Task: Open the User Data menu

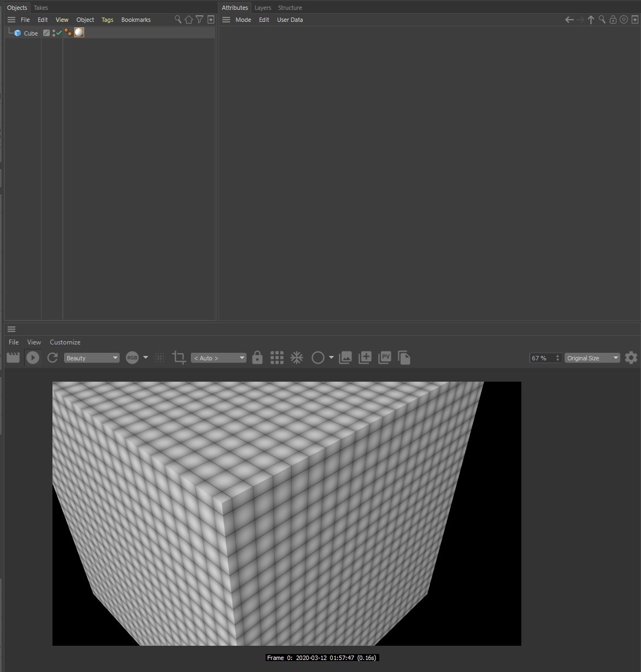Action: click(x=290, y=20)
